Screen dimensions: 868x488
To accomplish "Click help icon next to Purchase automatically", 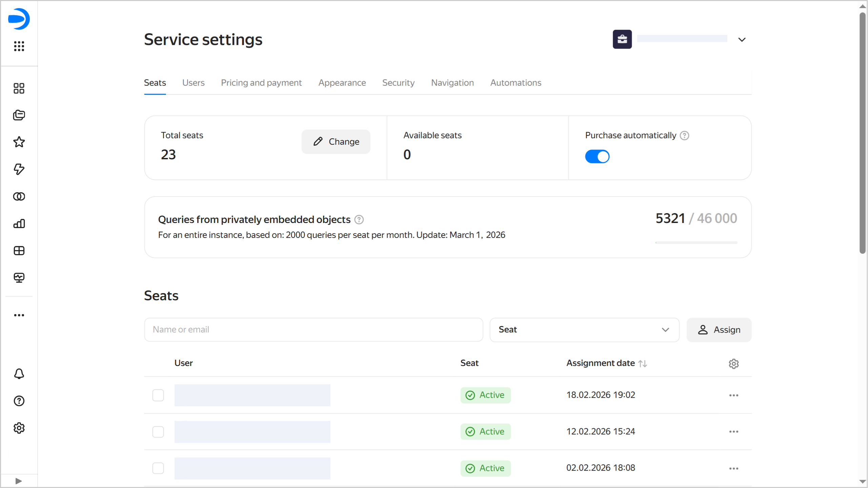I will (684, 136).
